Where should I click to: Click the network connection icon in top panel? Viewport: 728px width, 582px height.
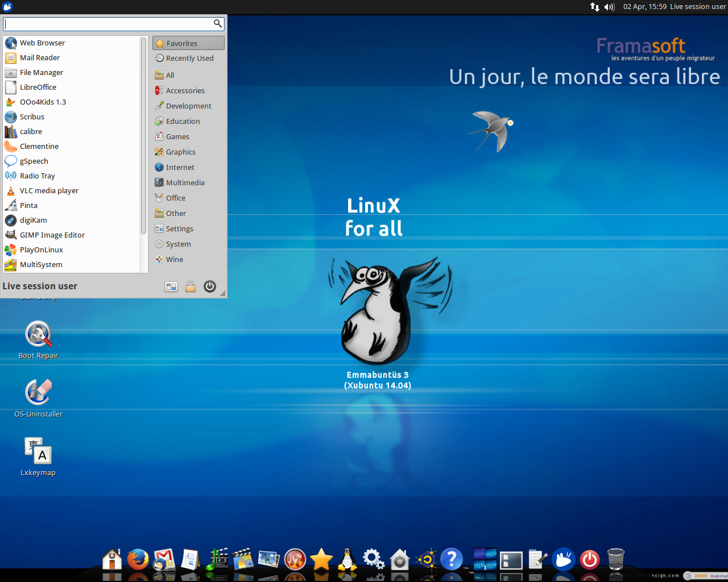595,7
